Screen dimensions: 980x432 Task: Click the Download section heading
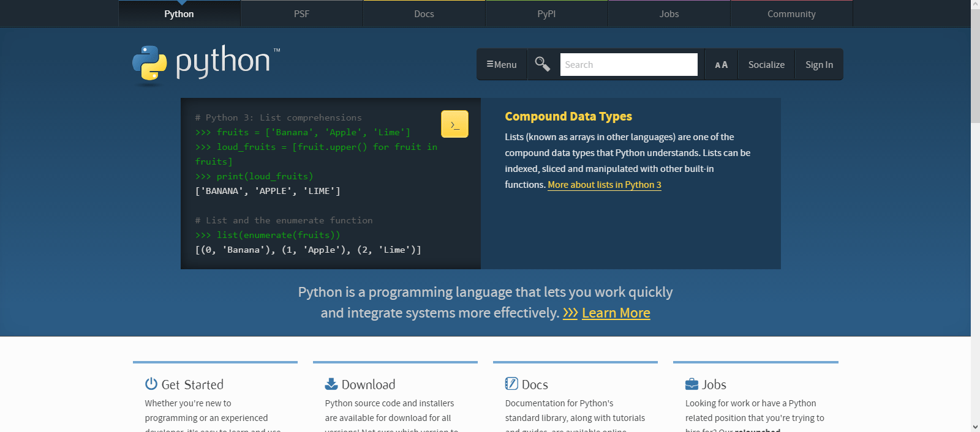pyautogui.click(x=368, y=384)
